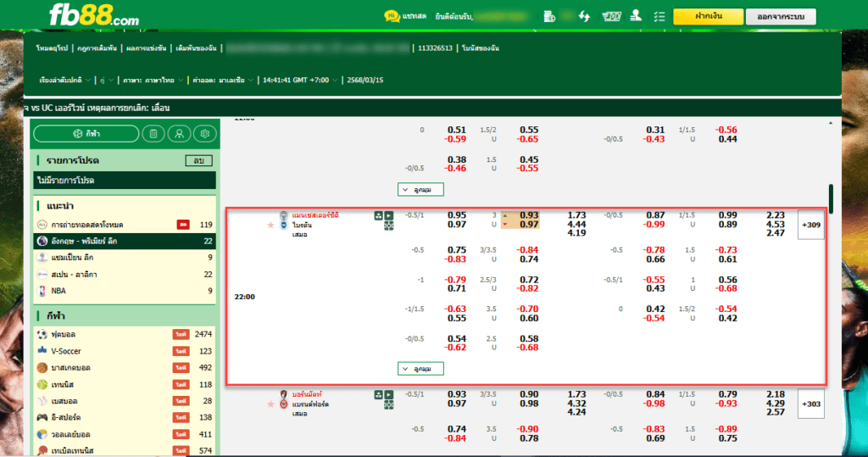
Task: Select e-sports gamepad icon in sports list
Action: click(x=42, y=417)
